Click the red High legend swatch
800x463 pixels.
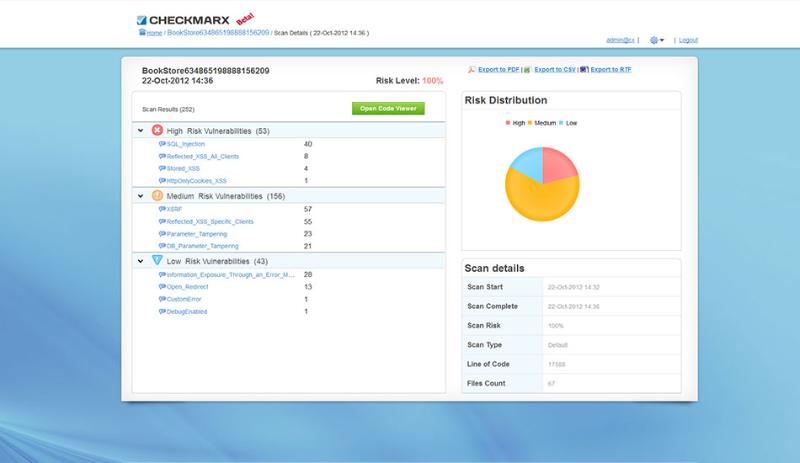[508, 123]
